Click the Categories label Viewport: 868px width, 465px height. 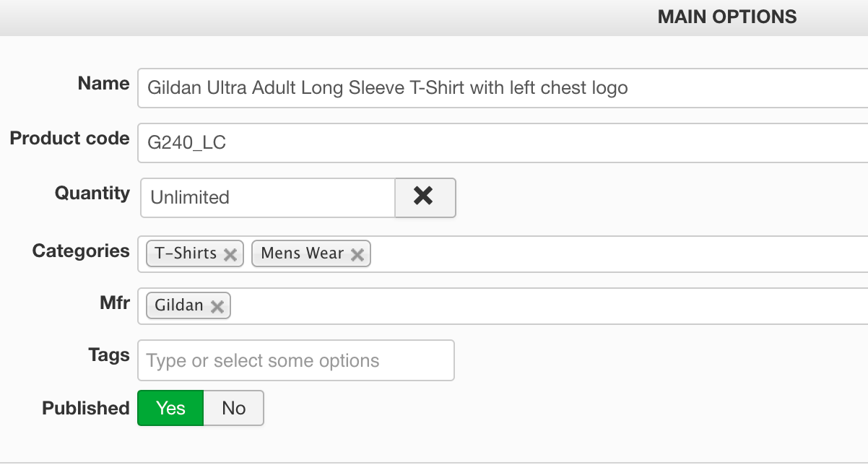tap(81, 251)
